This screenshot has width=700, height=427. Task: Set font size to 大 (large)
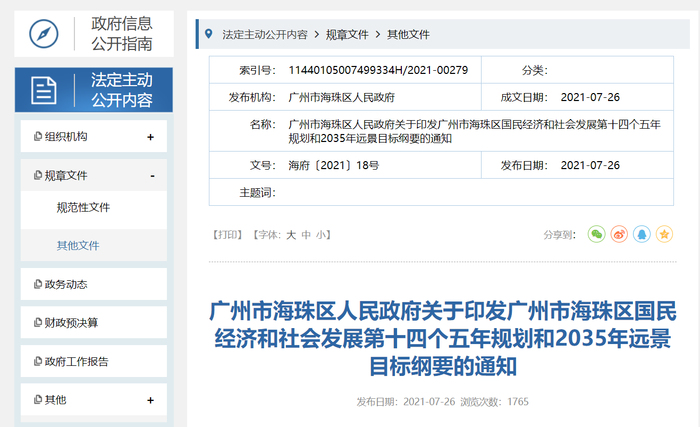coord(291,235)
